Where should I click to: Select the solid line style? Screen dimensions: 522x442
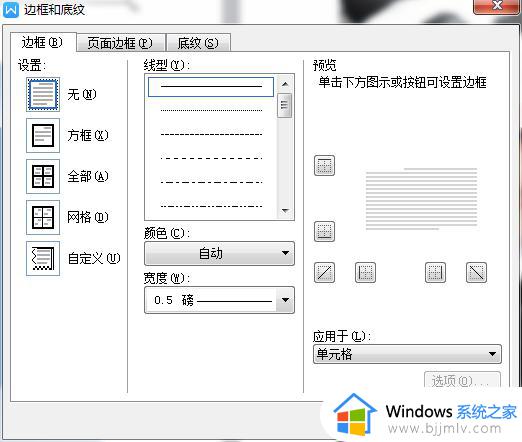211,87
